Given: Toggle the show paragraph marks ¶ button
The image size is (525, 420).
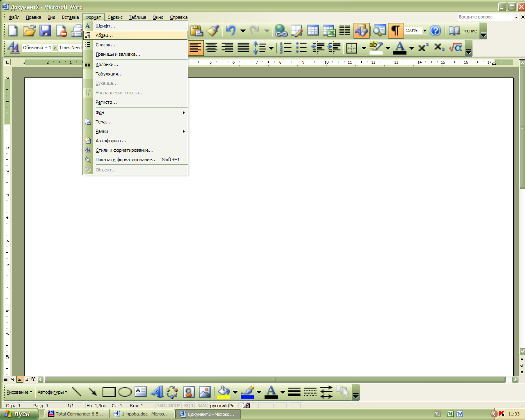Looking at the screenshot, I should (x=396, y=31).
